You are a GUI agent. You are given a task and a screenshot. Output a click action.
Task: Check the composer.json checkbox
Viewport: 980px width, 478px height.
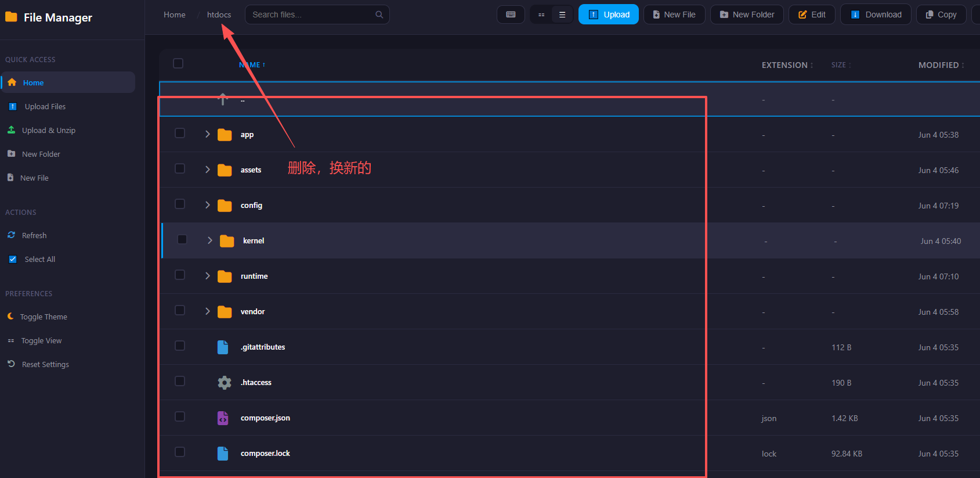180,416
